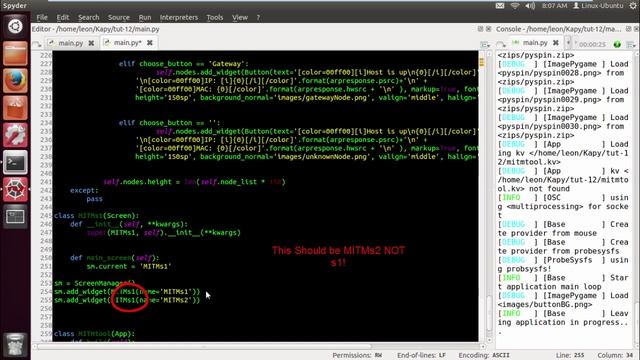The width and height of the screenshot is (640, 360).
Task: Click the editor horizontal scrollbar
Action: 204,347
